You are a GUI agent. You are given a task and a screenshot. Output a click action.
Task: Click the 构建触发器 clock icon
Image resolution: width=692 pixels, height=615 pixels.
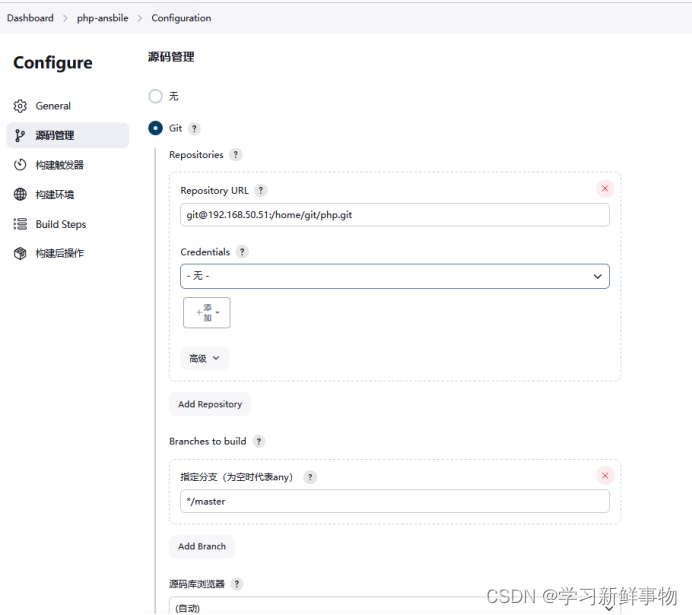pyautogui.click(x=20, y=165)
